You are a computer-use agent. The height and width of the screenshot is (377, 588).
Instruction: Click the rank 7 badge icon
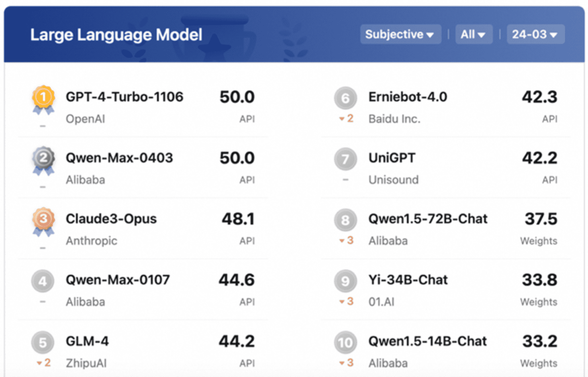click(345, 159)
